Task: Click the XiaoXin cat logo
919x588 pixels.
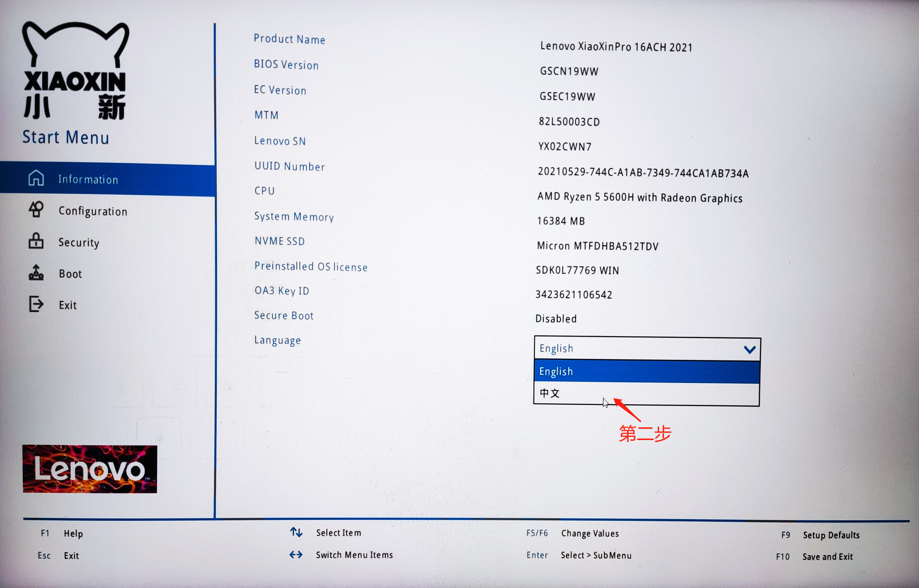Action: [x=75, y=71]
